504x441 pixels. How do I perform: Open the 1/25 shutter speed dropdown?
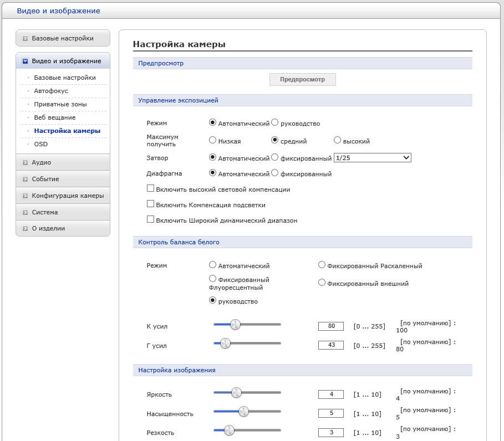tap(373, 158)
